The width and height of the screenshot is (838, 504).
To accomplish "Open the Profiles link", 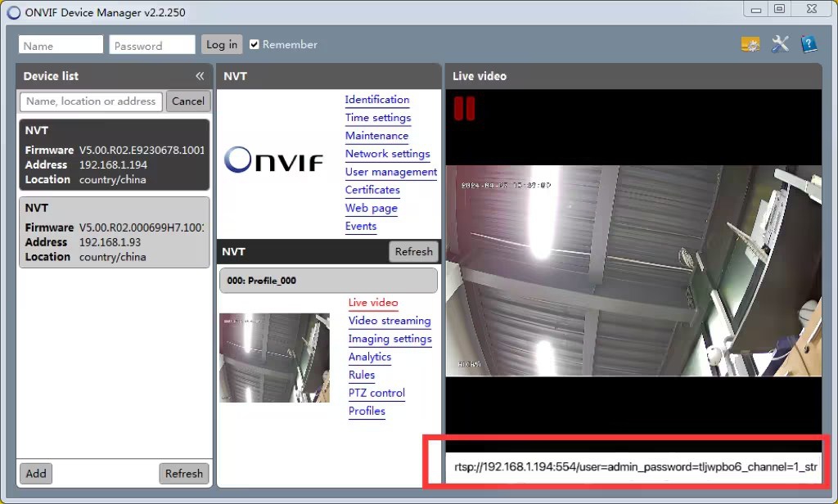I will [x=367, y=411].
